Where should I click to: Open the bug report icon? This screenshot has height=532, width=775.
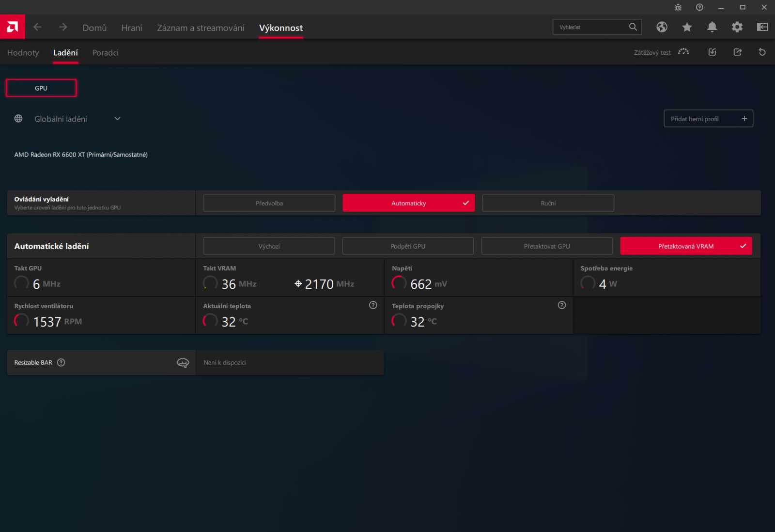pyautogui.click(x=678, y=7)
